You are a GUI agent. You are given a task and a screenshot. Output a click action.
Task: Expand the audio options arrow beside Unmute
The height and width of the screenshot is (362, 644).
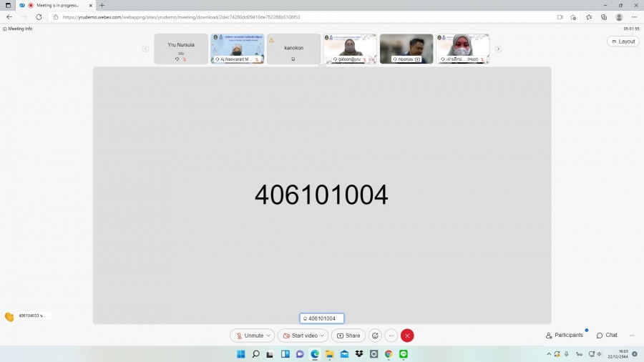[x=269, y=336]
